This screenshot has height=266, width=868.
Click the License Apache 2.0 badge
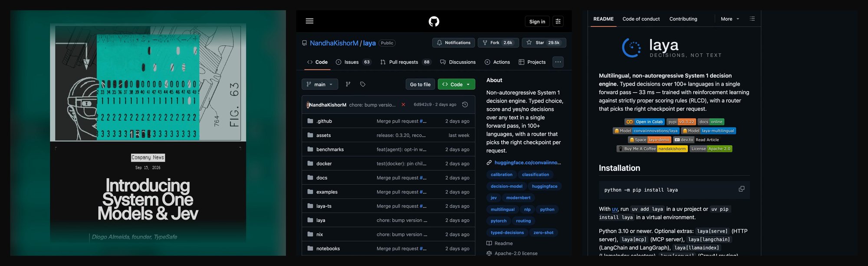[711, 149]
